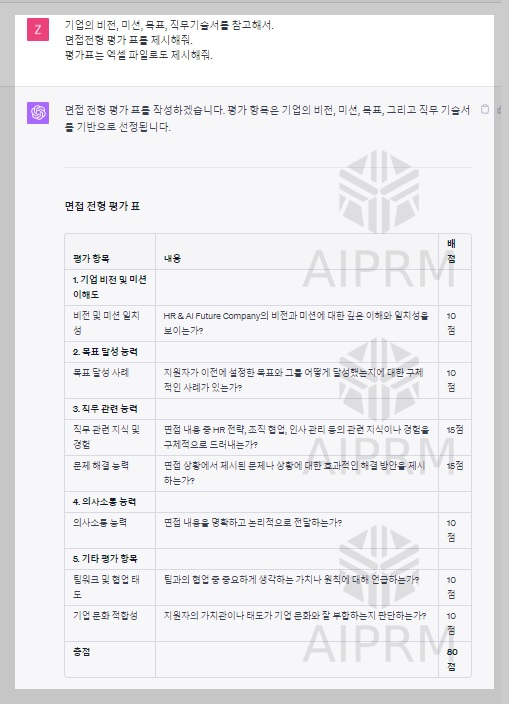Click the '내용' column header

[172, 259]
